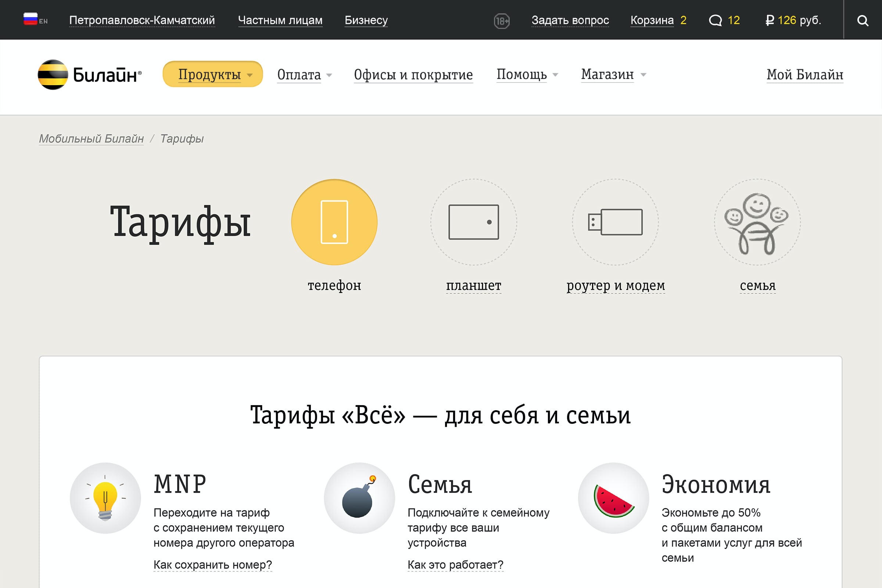
Task: Expand the Продукты dropdown menu
Action: 212,74
